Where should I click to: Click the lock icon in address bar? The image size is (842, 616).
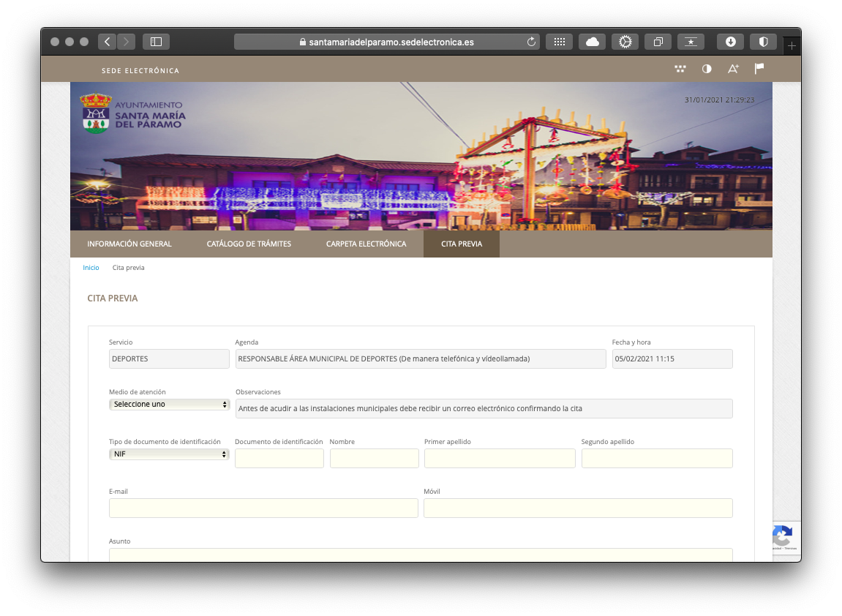pos(302,42)
